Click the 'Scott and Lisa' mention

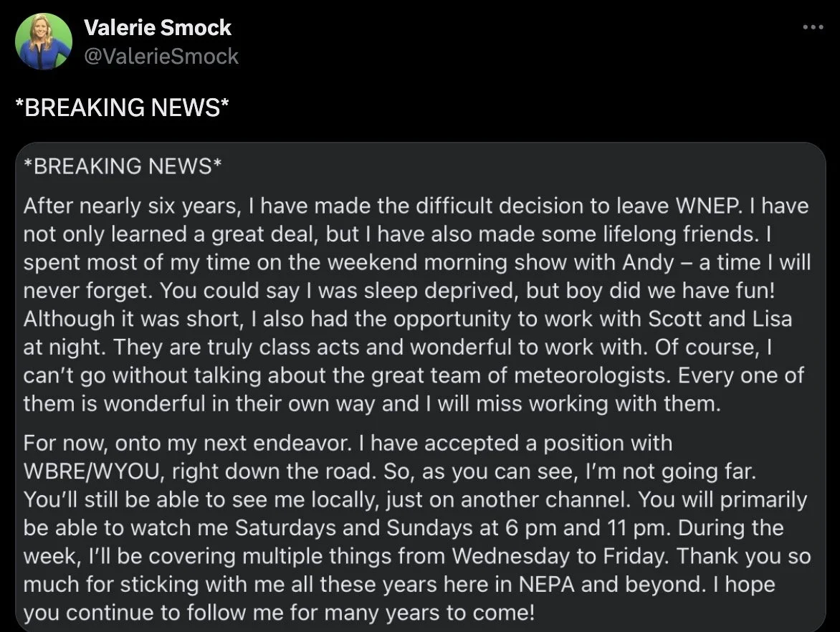pos(720,319)
